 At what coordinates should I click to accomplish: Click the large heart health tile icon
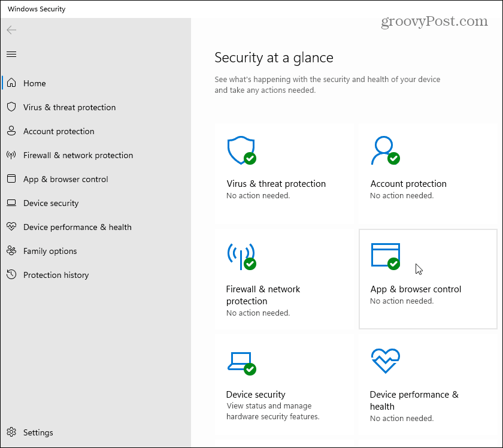pos(385,361)
